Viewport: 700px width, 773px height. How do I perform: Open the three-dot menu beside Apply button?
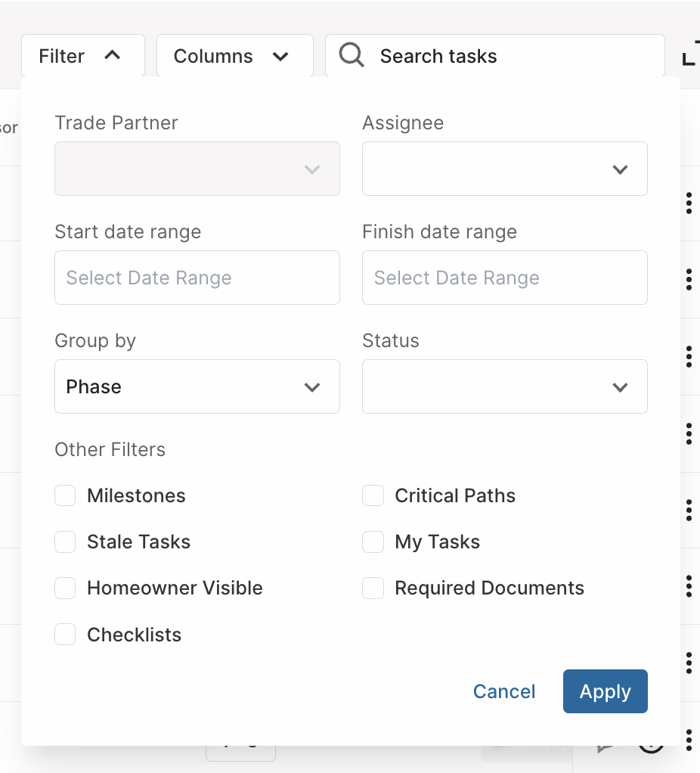(689, 663)
